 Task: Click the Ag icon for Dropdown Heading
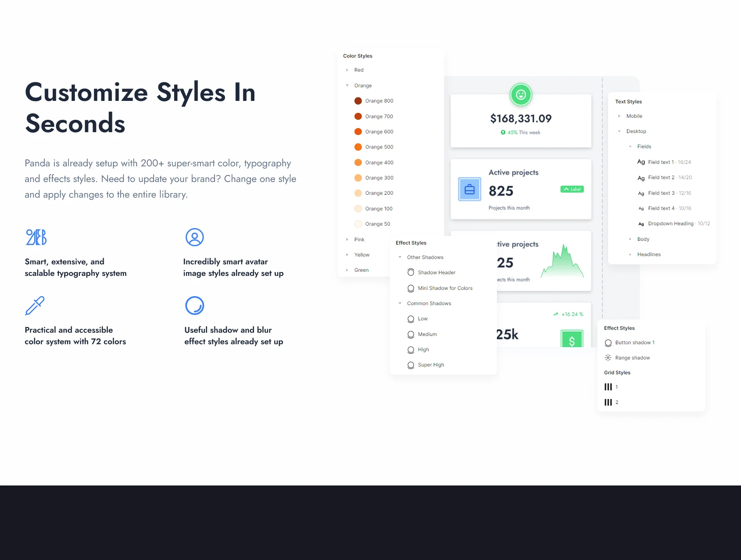coord(641,224)
